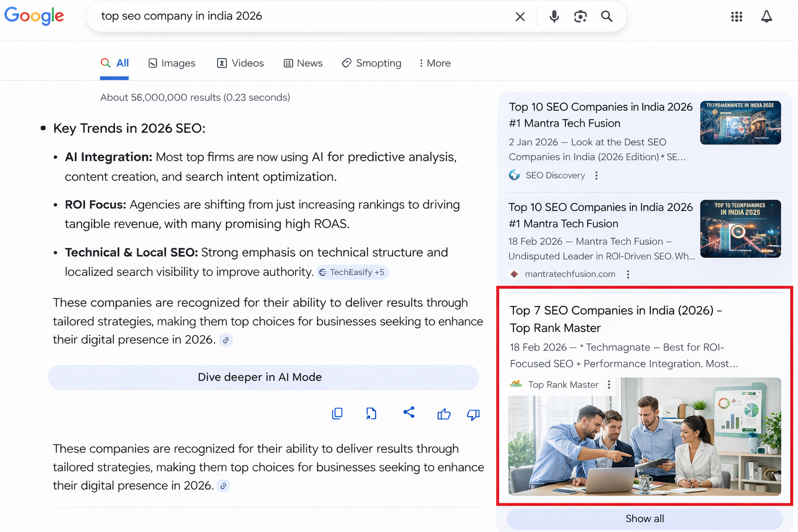Copy the AI overview text
The height and width of the screenshot is (532, 798).
coord(337,414)
